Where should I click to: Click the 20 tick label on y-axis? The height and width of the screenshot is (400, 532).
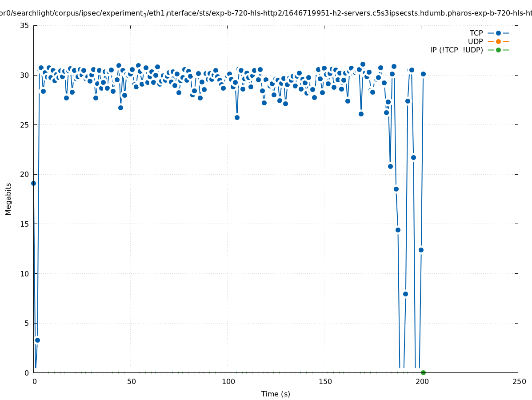24,174
